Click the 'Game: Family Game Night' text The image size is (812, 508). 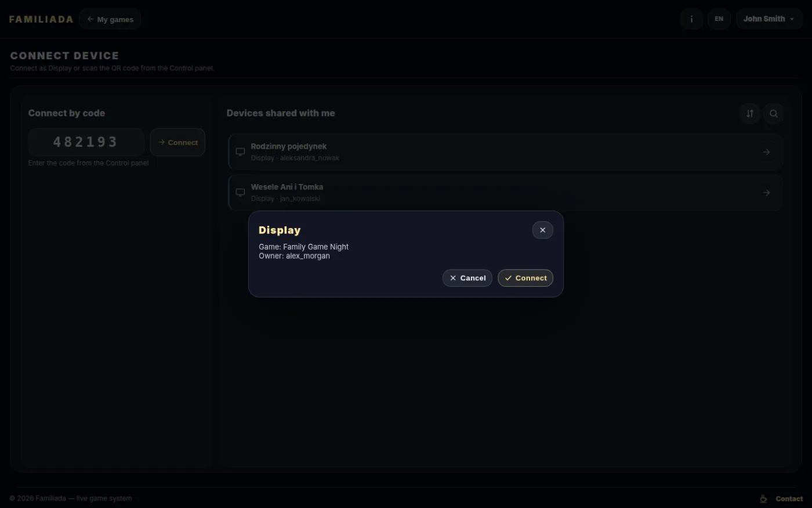tap(303, 247)
